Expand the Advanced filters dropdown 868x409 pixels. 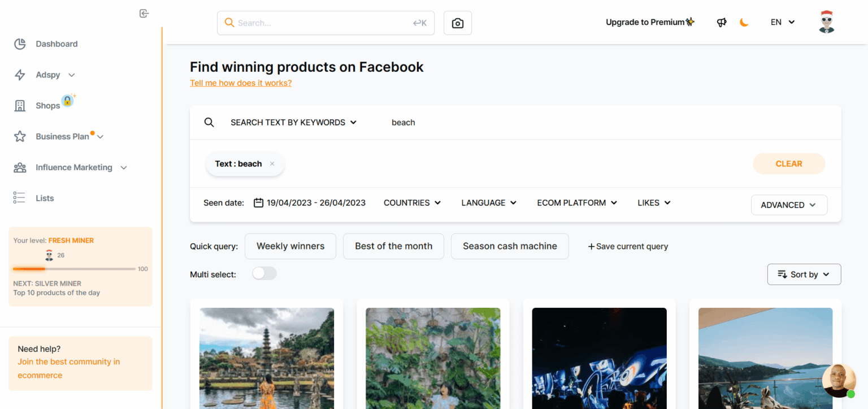pyautogui.click(x=789, y=205)
